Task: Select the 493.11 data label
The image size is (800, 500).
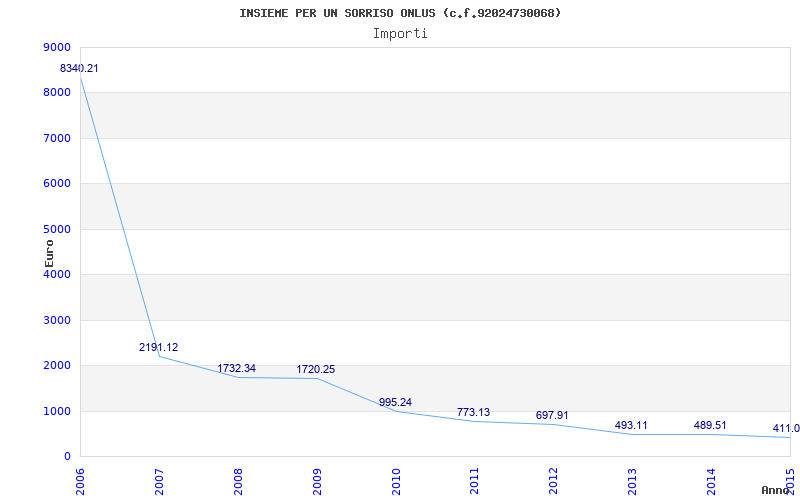Action: pyautogui.click(x=631, y=425)
